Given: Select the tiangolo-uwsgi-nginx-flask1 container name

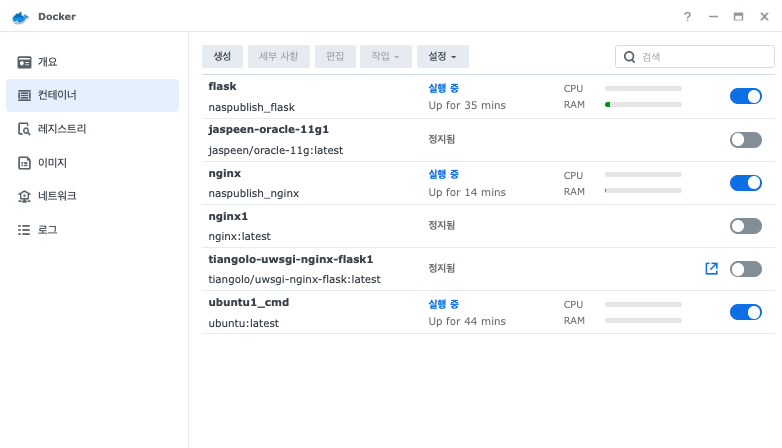Looking at the screenshot, I should 291,259.
